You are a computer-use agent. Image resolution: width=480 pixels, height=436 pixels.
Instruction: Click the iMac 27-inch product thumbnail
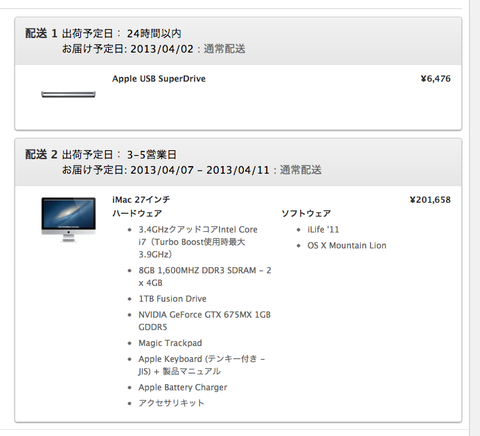click(68, 219)
